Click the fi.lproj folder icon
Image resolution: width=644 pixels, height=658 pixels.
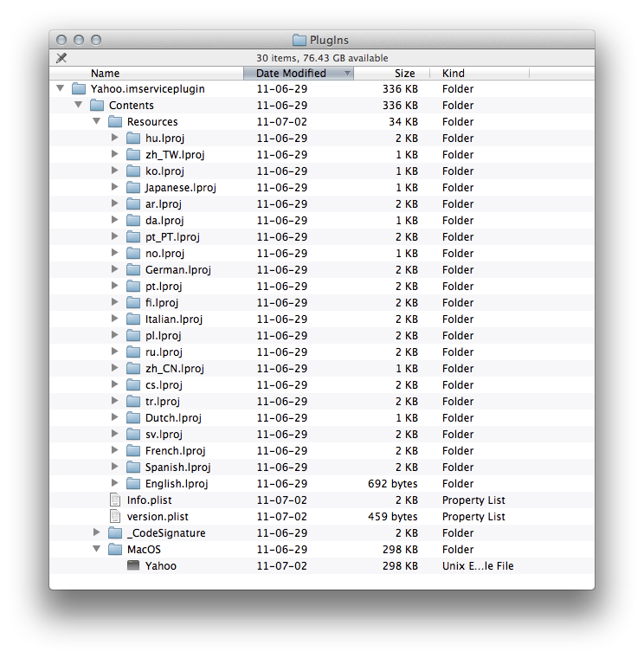click(x=133, y=302)
